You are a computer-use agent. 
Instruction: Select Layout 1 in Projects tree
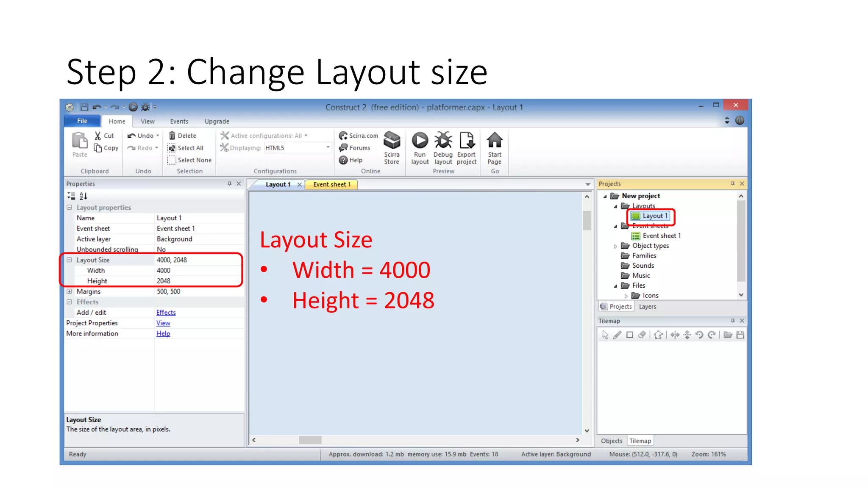tap(650, 216)
